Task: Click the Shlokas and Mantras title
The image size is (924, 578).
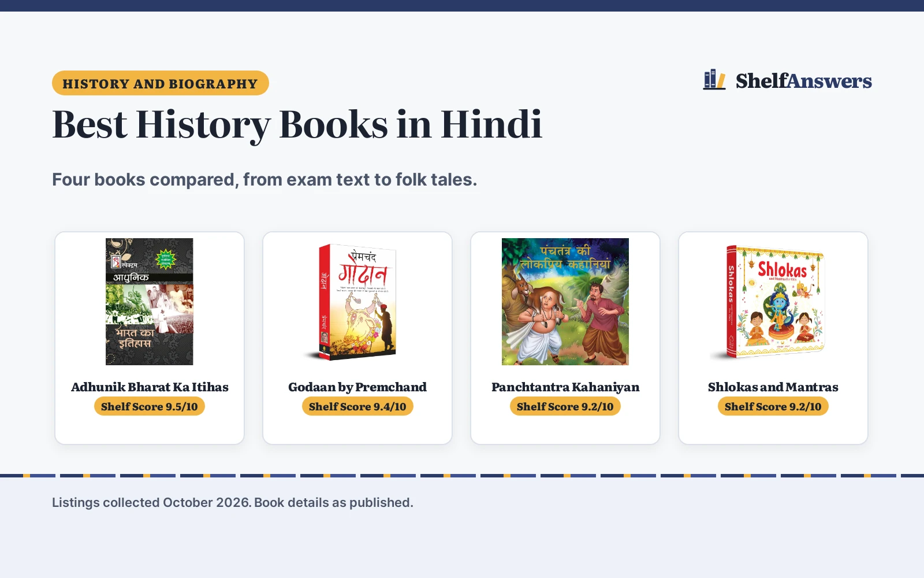Action: tap(773, 387)
